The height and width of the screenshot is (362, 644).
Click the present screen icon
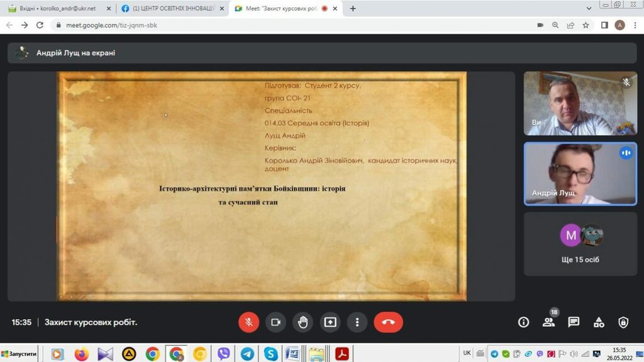330,322
